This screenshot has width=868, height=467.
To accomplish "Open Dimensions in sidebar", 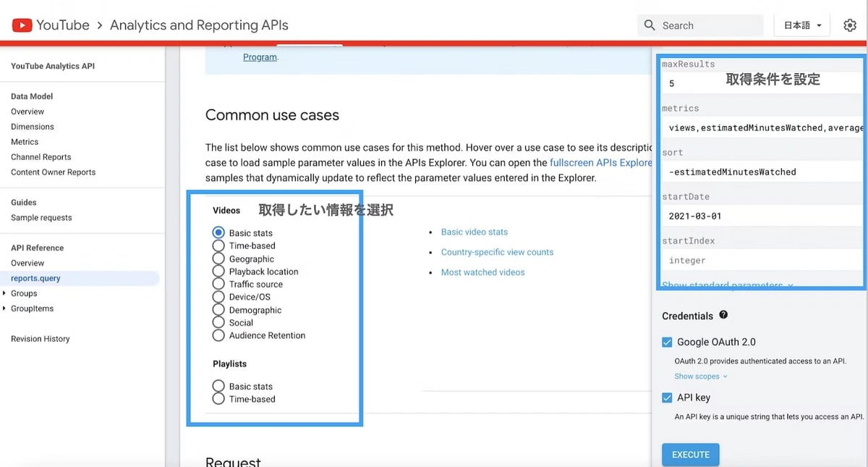I will tap(33, 127).
